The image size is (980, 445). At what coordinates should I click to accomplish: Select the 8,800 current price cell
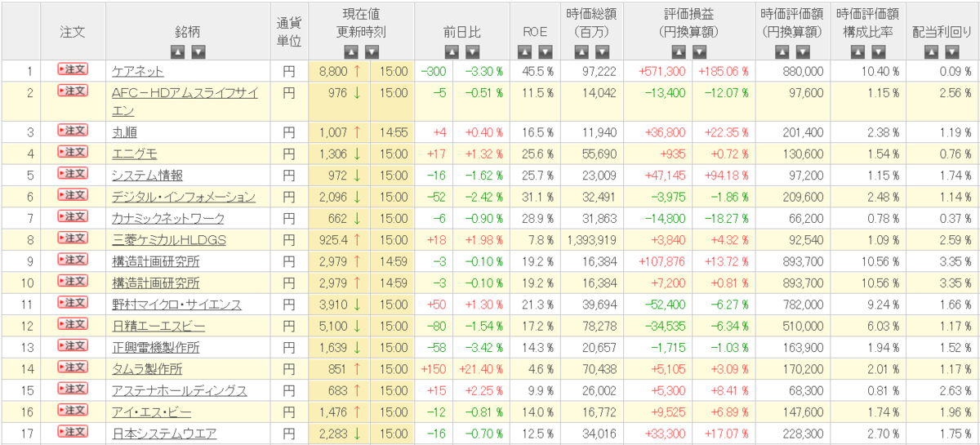340,71
